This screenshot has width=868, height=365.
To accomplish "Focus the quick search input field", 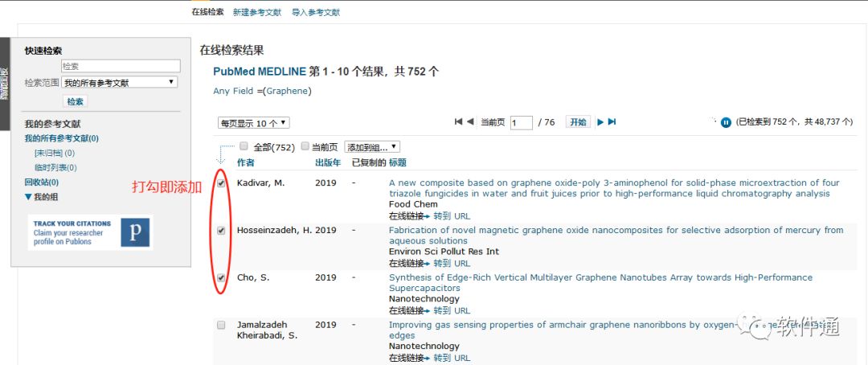I will pyautogui.click(x=121, y=66).
